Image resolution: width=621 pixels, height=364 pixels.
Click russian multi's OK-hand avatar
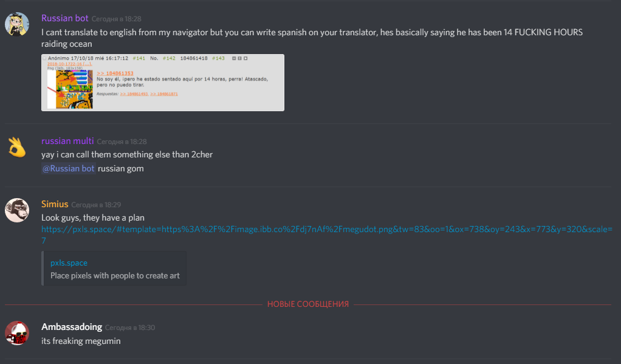coord(16,147)
